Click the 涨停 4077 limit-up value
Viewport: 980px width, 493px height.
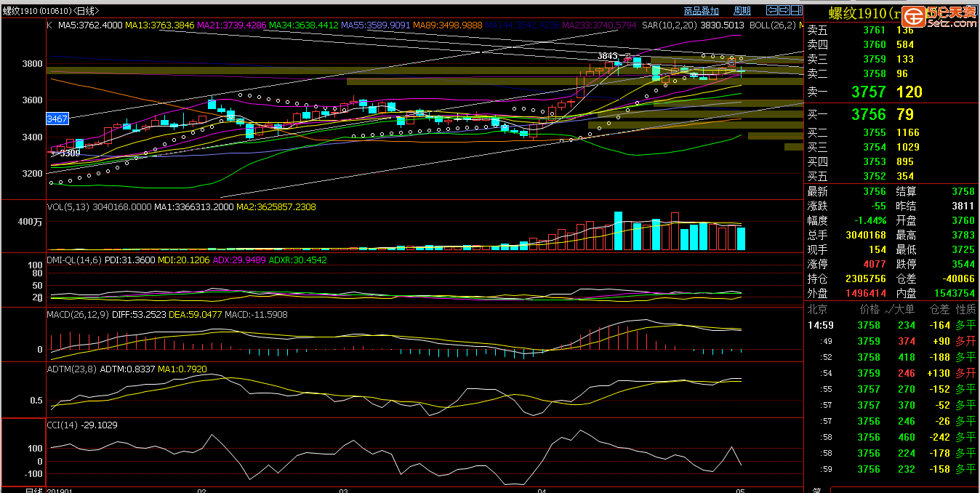tap(875, 264)
